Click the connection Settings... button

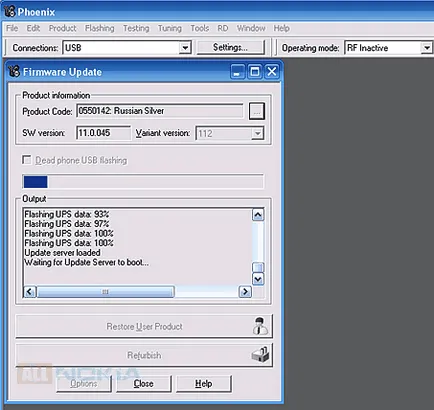[x=230, y=47]
